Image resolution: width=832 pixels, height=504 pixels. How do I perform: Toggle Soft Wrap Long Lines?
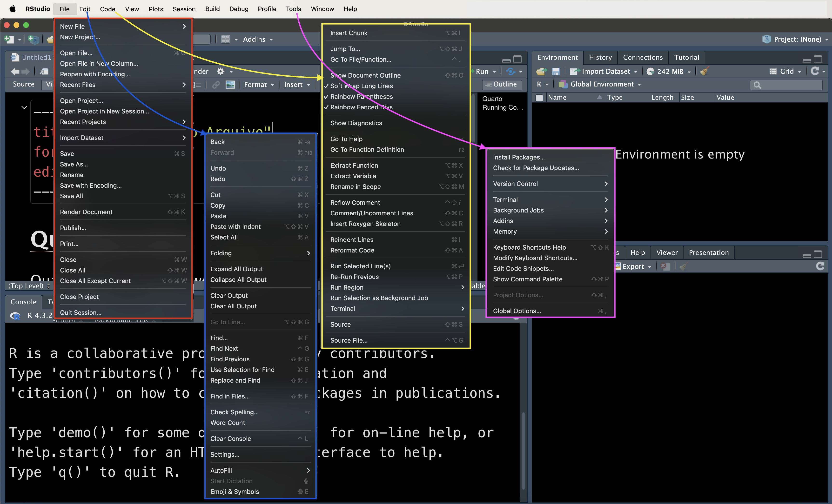click(362, 86)
